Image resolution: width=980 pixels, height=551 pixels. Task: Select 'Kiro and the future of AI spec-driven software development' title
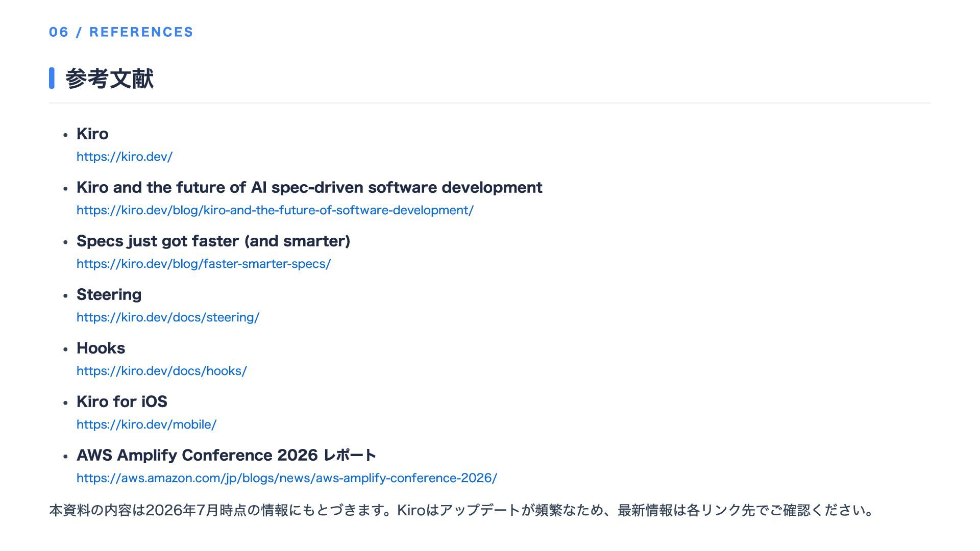[x=309, y=187]
